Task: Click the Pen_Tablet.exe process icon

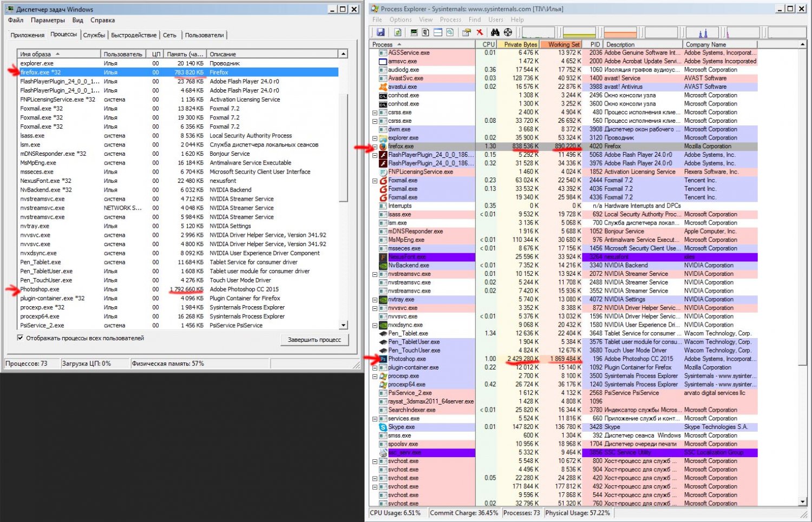Action: click(383, 333)
